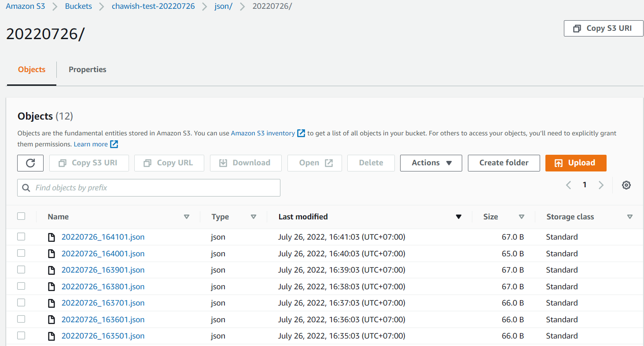Click the Learn more external link icon

(114, 144)
